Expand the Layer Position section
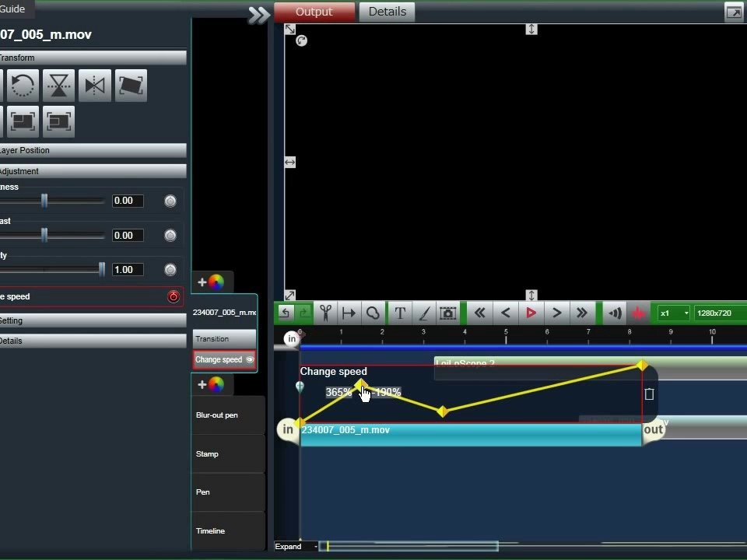 pos(93,150)
